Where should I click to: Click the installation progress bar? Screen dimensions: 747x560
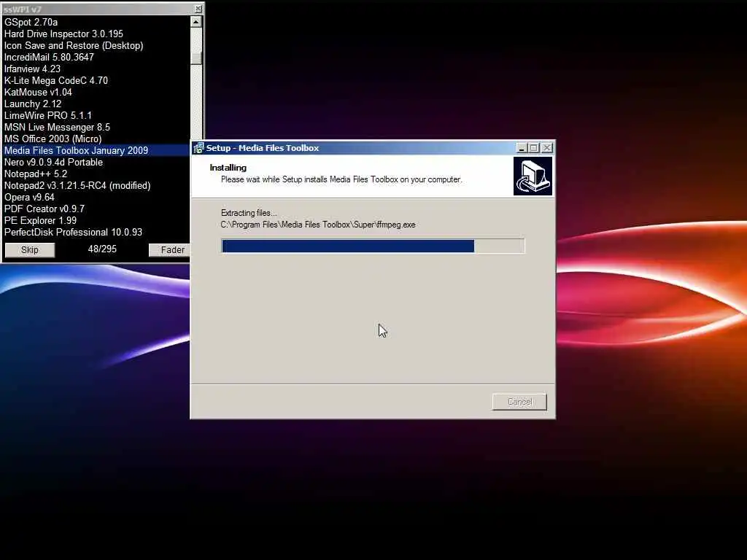pyautogui.click(x=373, y=246)
